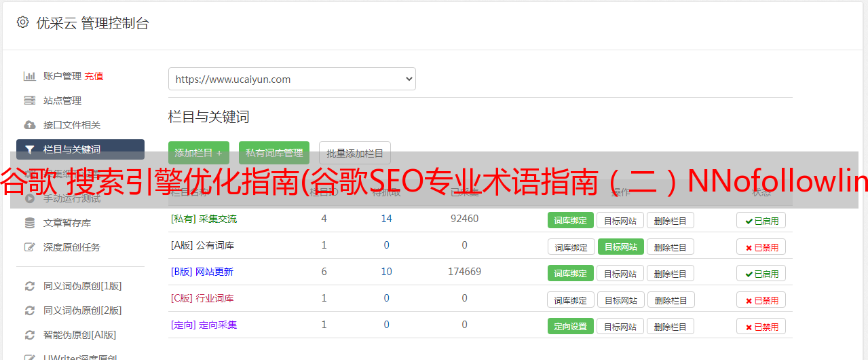Viewport: 868px width, 360px height.
Task: Click green 目标网站 for the 公有词库 row
Action: tap(620, 247)
